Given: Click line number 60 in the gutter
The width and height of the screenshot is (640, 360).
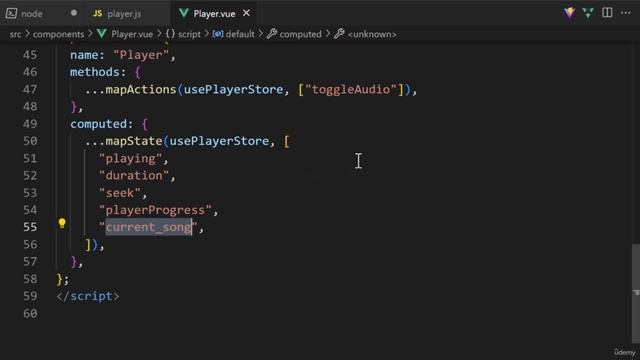Looking at the screenshot, I should click(x=30, y=313).
